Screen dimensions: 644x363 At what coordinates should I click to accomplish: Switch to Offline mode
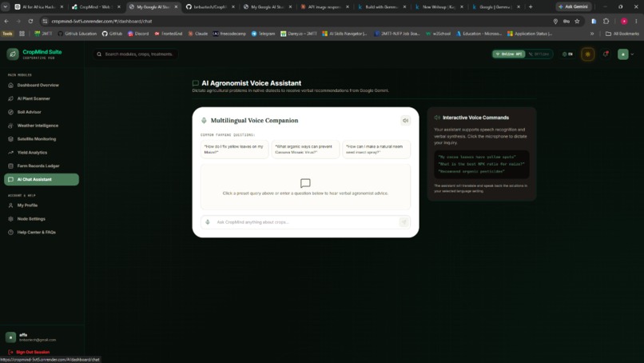pos(539,54)
